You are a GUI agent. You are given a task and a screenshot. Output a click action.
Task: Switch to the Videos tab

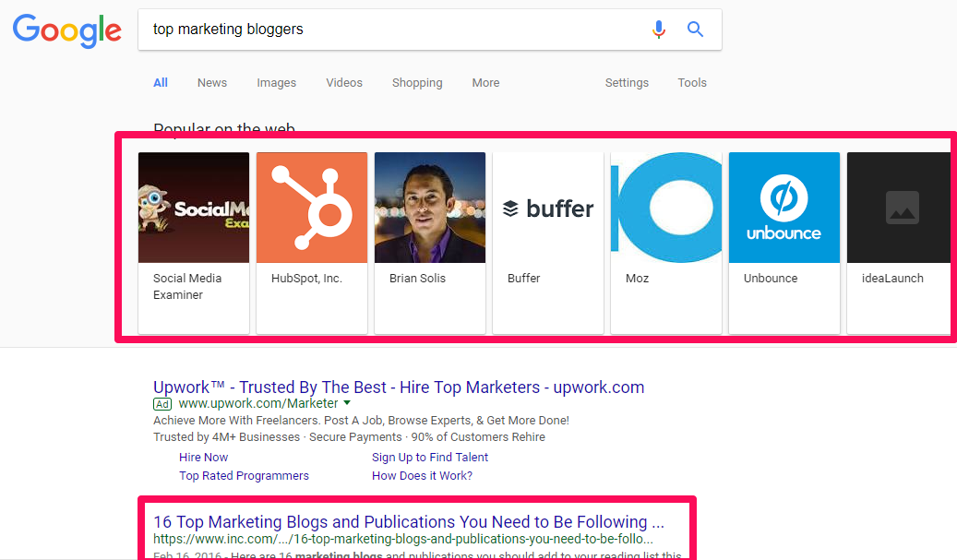[x=344, y=83]
